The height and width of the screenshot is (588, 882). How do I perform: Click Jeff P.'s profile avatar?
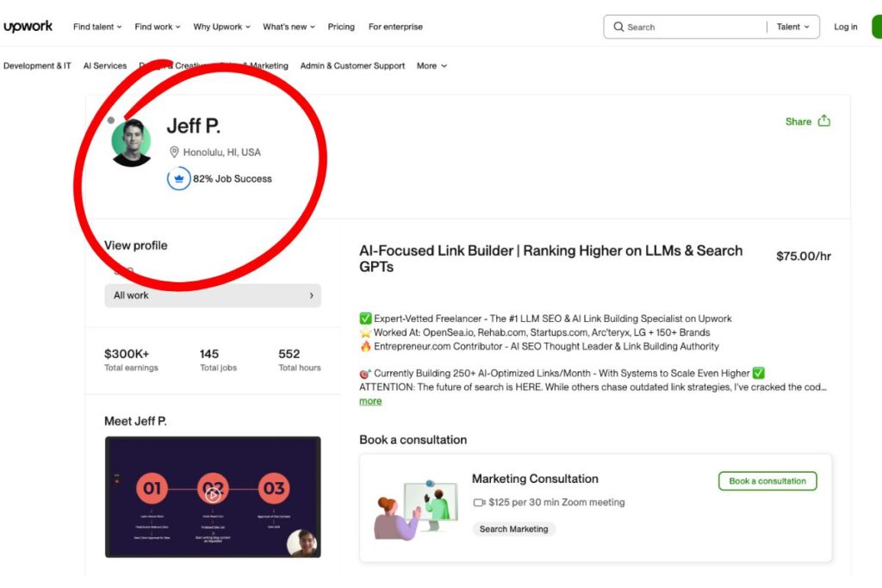pos(131,143)
